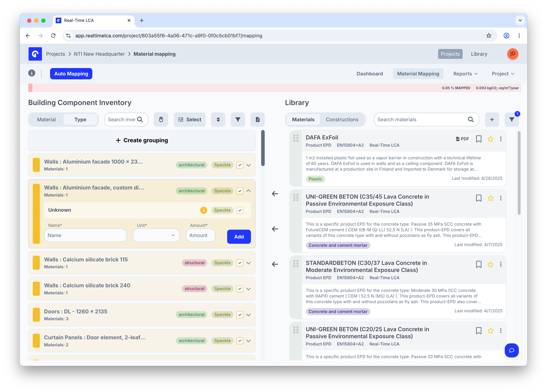Click drag handle of DAFA ExFoil card
Screen dimensions: 547x392
point(296,138)
